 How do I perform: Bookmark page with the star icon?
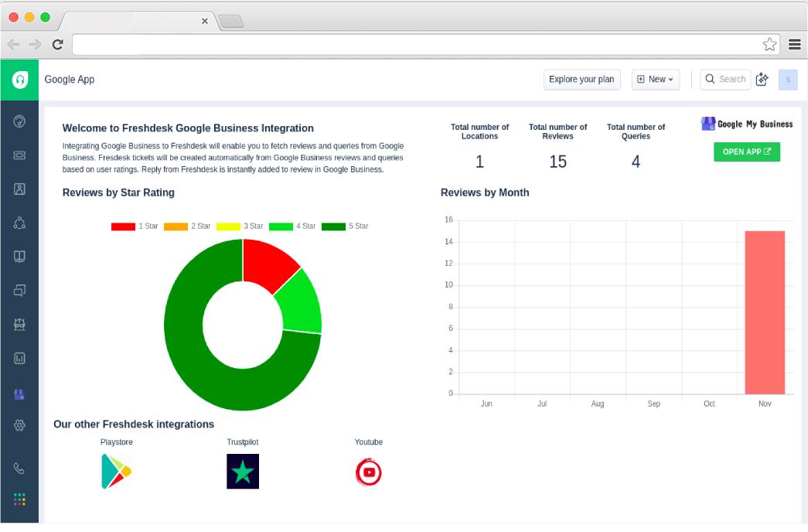click(x=769, y=44)
